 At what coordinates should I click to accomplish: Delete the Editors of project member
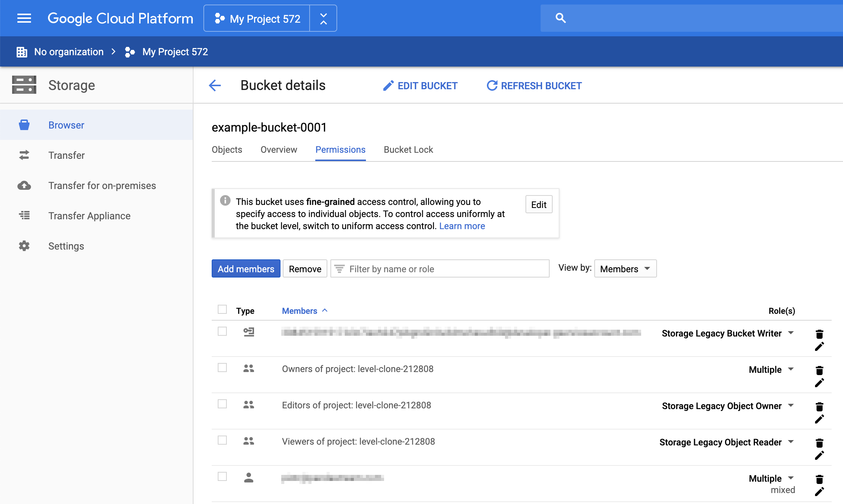click(819, 407)
